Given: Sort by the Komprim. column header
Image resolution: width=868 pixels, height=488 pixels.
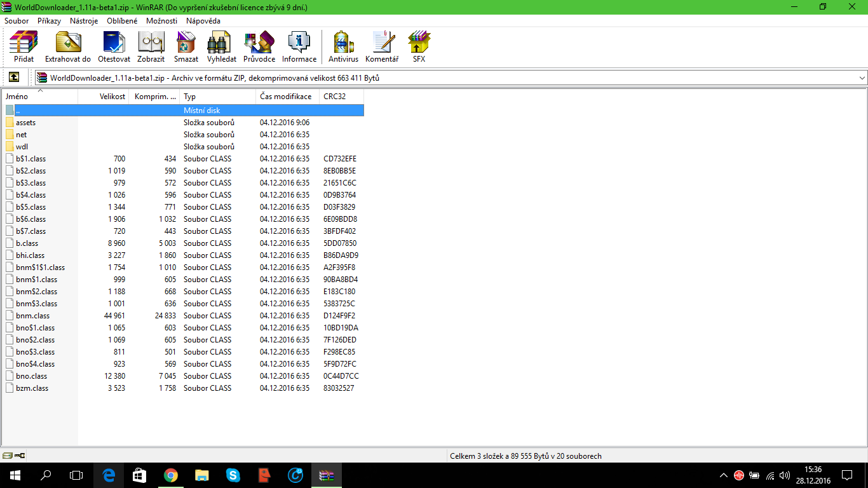Looking at the screenshot, I should point(154,97).
